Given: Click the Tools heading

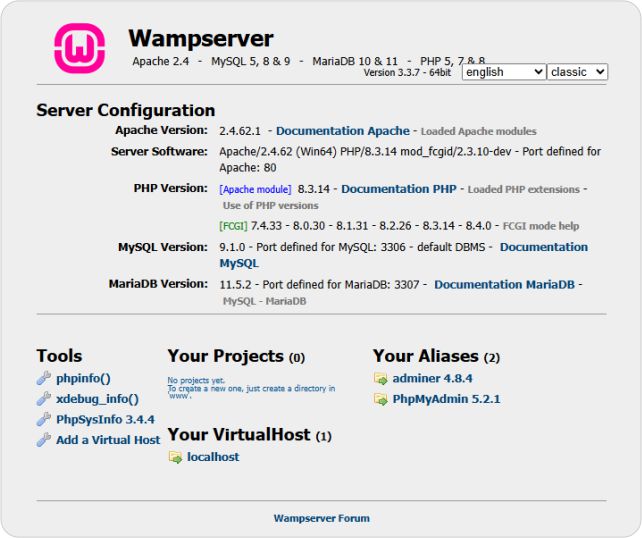Looking at the screenshot, I should click(x=59, y=356).
